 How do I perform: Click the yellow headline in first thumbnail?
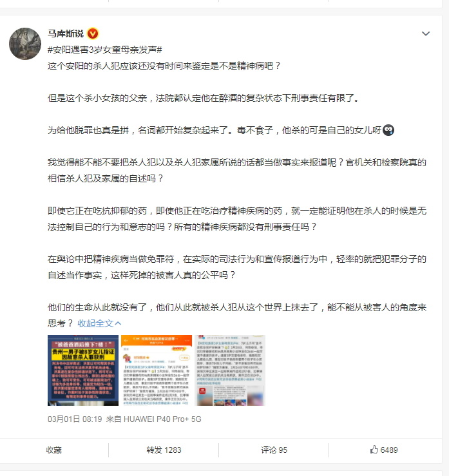83,354
